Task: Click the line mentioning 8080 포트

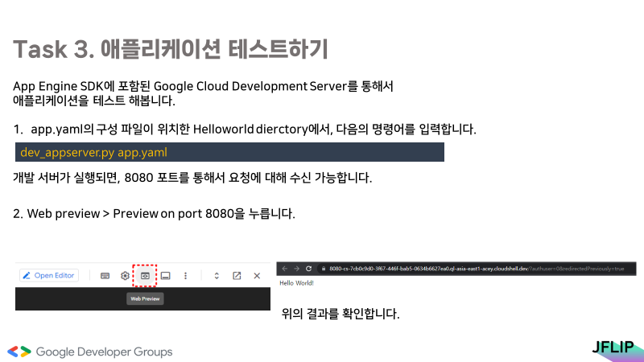Action: pyautogui.click(x=192, y=178)
